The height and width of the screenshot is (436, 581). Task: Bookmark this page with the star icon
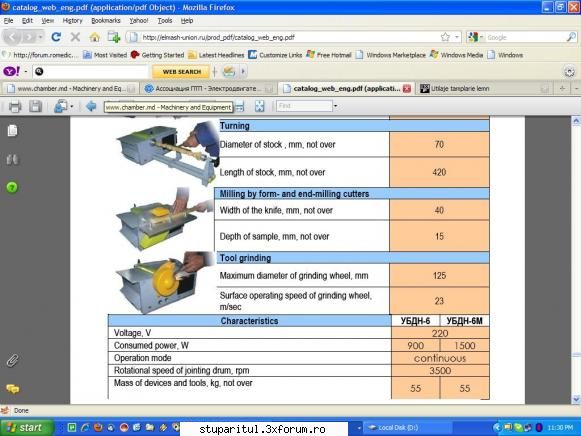click(x=445, y=37)
